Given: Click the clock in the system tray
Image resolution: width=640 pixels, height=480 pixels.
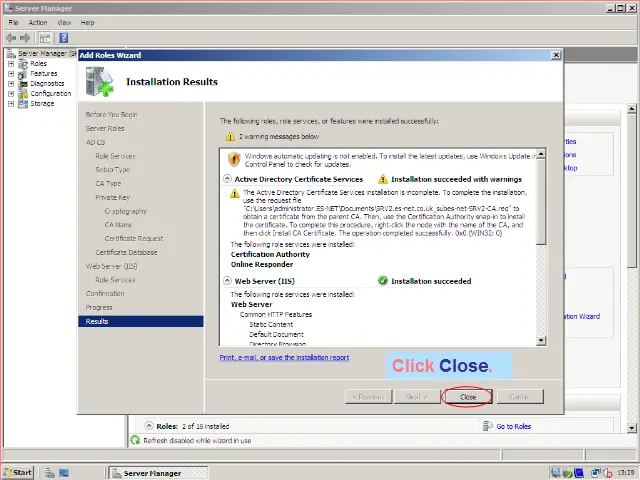Looking at the screenshot, I should pyautogui.click(x=625, y=473).
